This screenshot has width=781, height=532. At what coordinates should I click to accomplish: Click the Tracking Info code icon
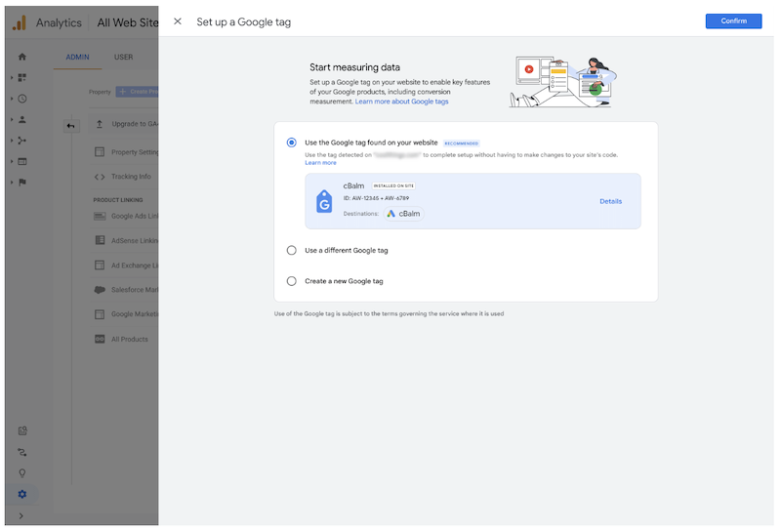[100, 177]
